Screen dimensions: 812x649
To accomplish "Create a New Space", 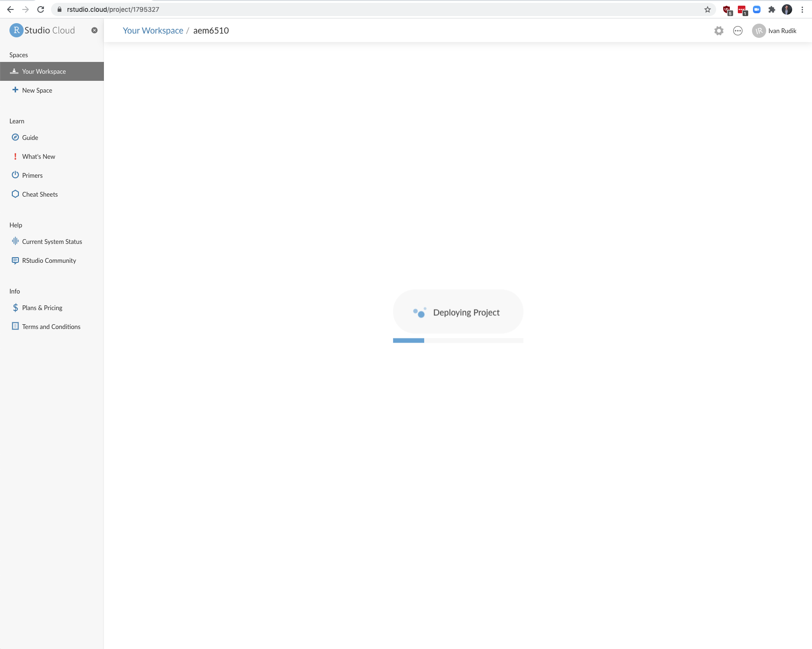I will [37, 90].
